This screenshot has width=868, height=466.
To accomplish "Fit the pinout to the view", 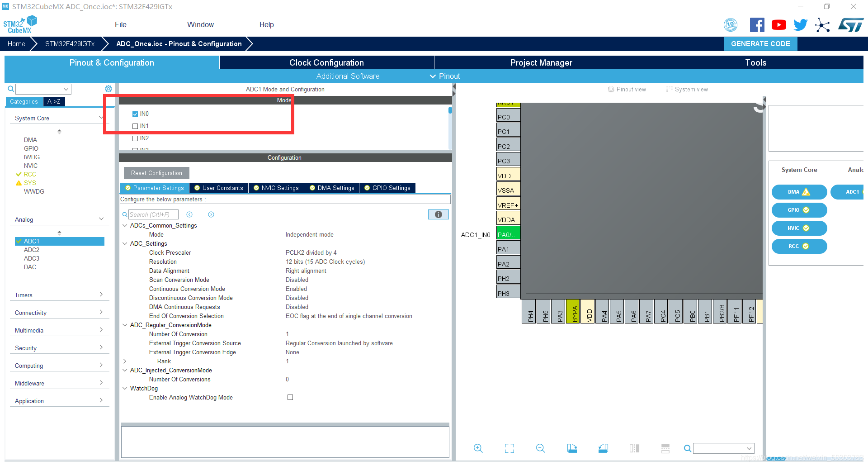I will pos(509,448).
